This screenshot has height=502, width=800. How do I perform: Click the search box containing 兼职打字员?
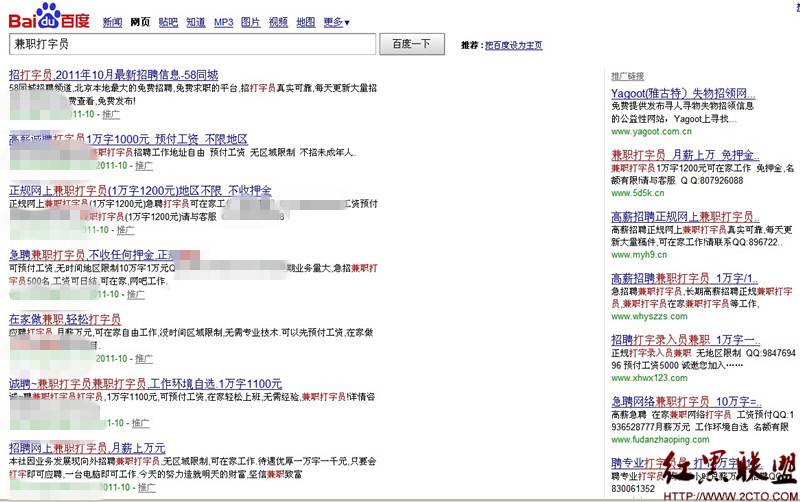pyautogui.click(x=192, y=45)
